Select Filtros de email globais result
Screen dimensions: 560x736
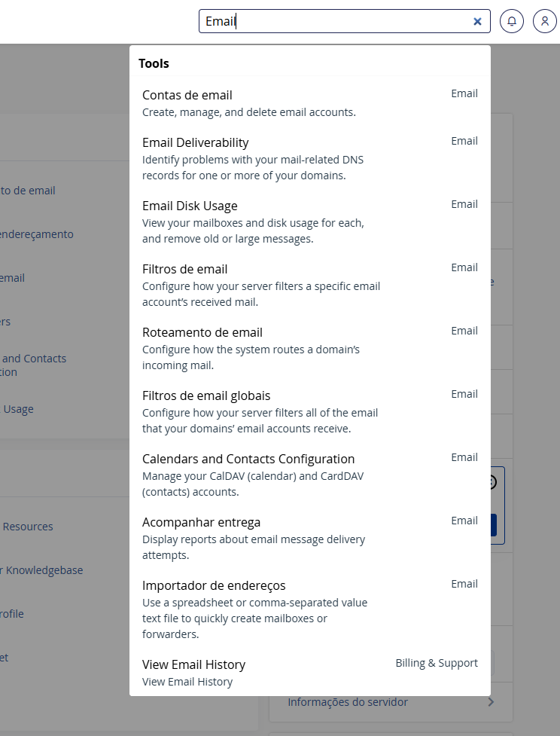click(206, 395)
